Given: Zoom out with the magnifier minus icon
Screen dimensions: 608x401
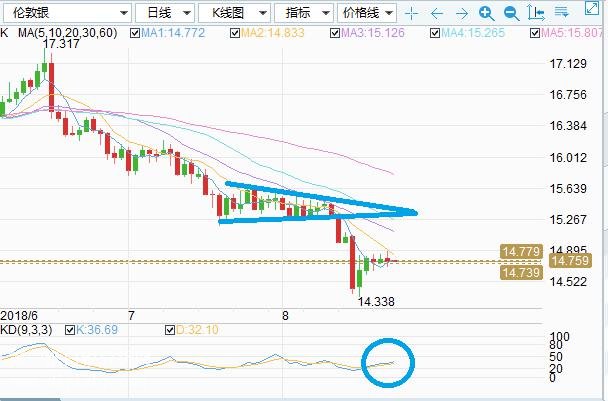Looking at the screenshot, I should coord(511,14).
